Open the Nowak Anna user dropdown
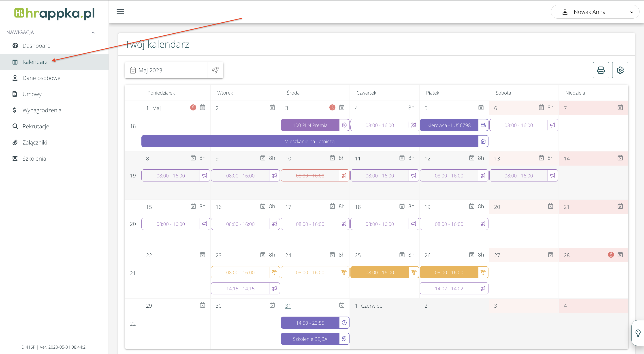644x354 pixels. pyautogui.click(x=595, y=12)
